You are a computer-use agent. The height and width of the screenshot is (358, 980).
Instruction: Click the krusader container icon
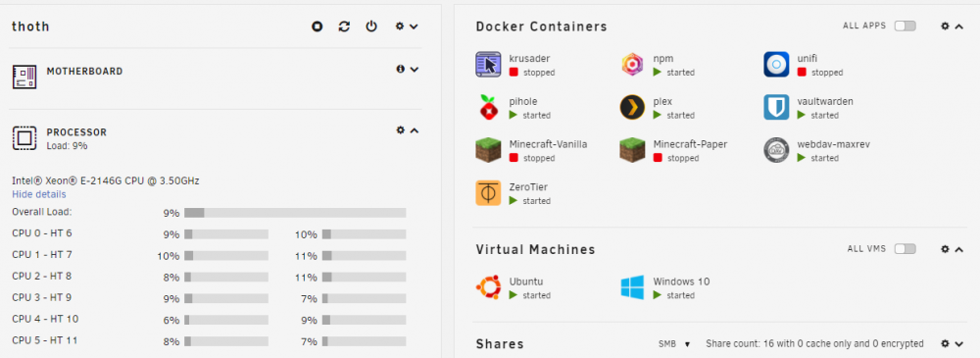click(489, 65)
